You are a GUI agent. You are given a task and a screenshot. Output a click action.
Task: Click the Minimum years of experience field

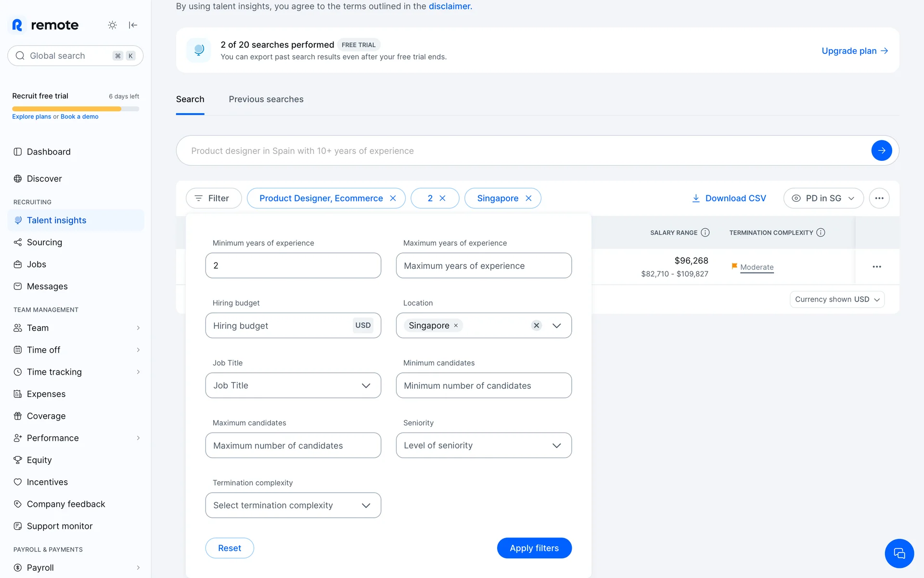tap(293, 265)
